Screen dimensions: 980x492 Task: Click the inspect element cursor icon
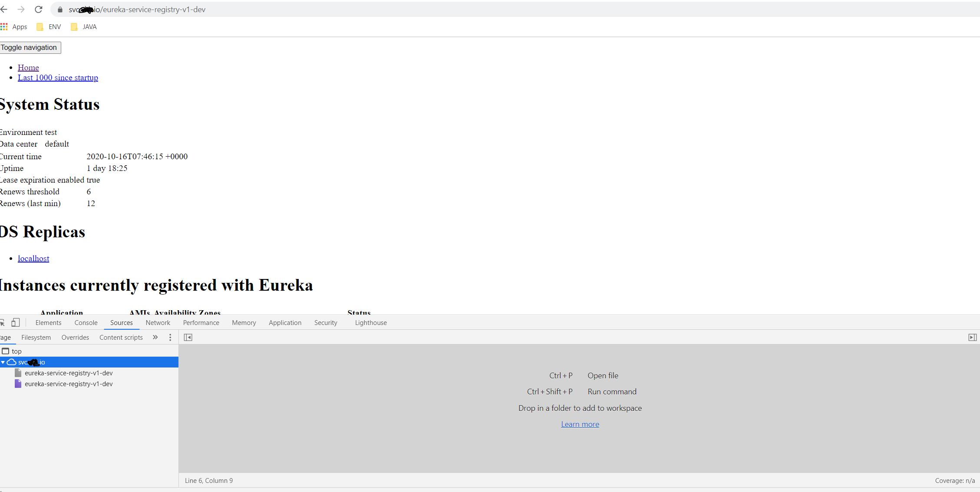pyautogui.click(x=2, y=322)
